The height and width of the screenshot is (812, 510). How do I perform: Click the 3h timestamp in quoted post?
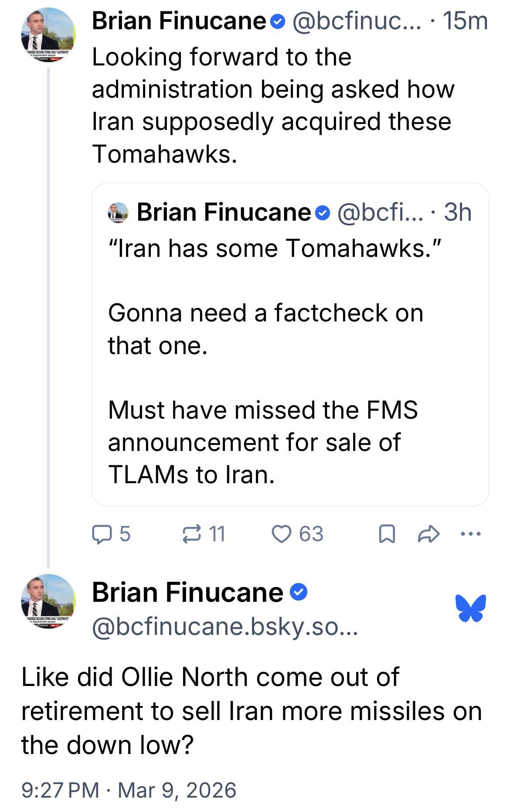pyautogui.click(x=458, y=212)
